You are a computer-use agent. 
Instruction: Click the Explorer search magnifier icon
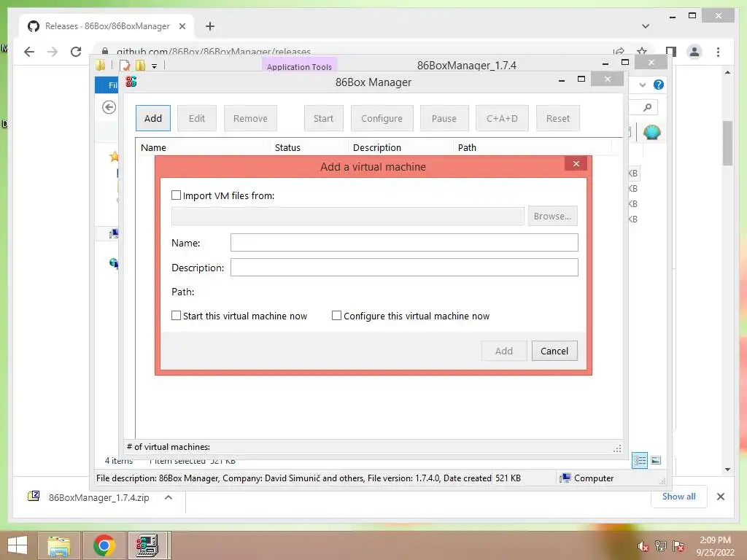tap(647, 107)
